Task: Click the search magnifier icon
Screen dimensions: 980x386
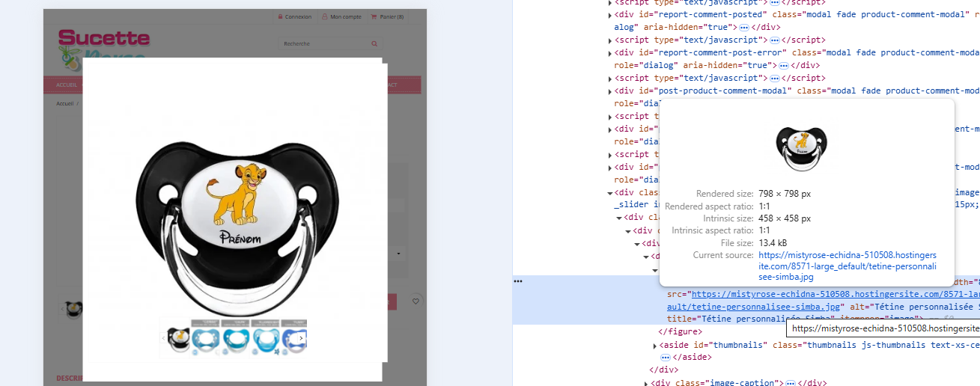Action: (x=375, y=43)
